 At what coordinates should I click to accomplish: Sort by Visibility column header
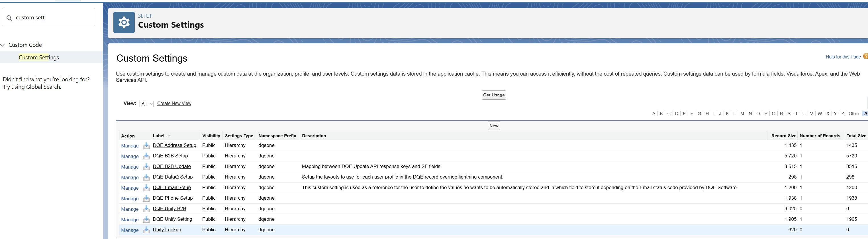(x=211, y=136)
